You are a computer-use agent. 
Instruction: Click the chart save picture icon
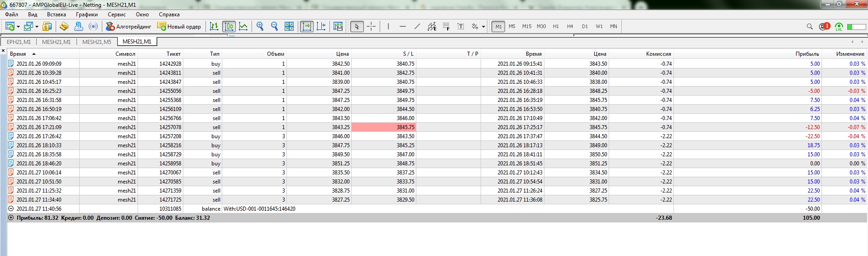coord(338,26)
